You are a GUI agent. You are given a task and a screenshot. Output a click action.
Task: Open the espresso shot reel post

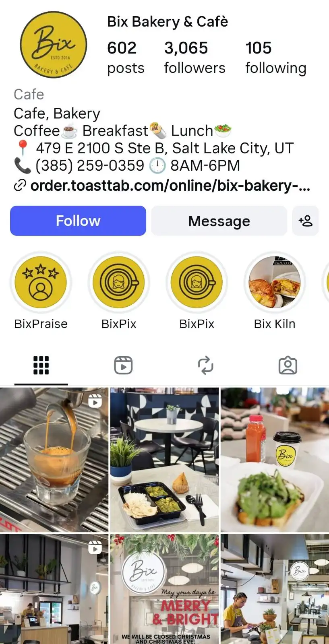click(x=54, y=460)
